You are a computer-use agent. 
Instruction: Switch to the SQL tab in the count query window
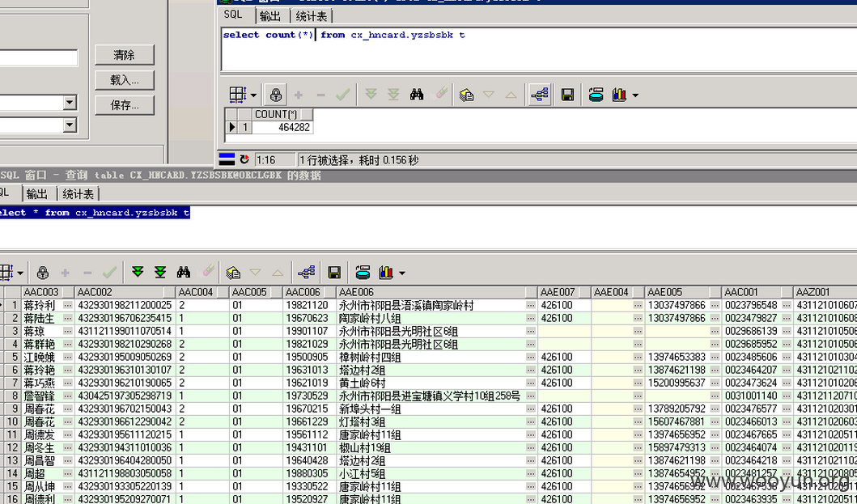[x=233, y=15]
